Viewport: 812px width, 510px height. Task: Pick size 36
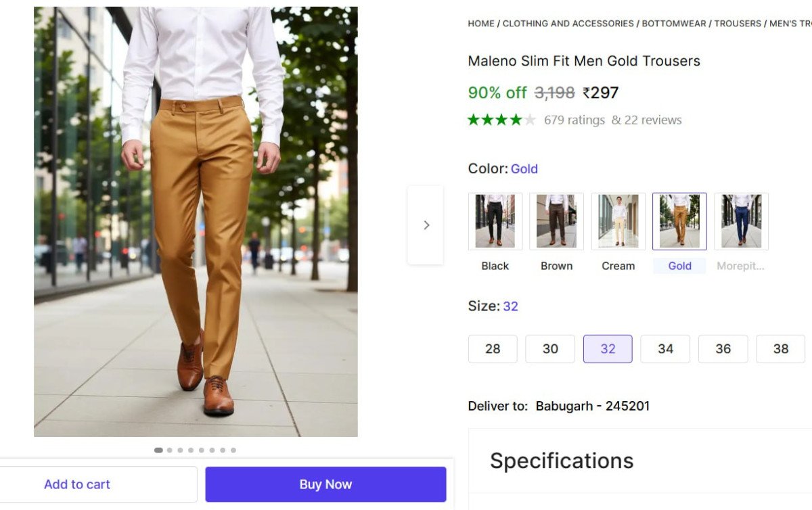click(723, 349)
